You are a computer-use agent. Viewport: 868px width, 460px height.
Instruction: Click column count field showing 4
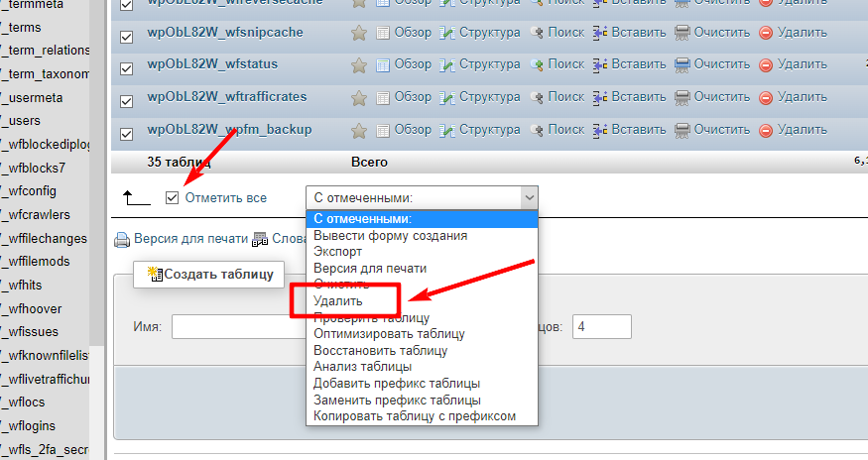tap(601, 327)
